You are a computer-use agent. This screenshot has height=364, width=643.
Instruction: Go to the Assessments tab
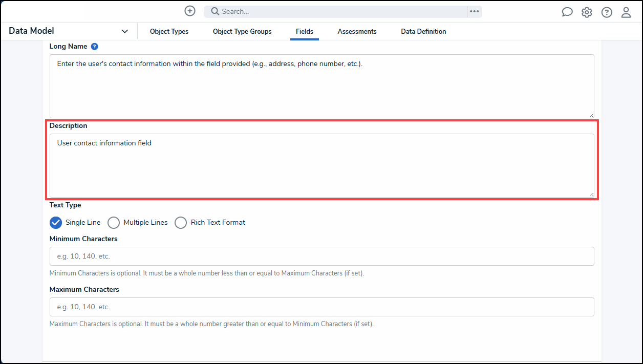pyautogui.click(x=357, y=31)
